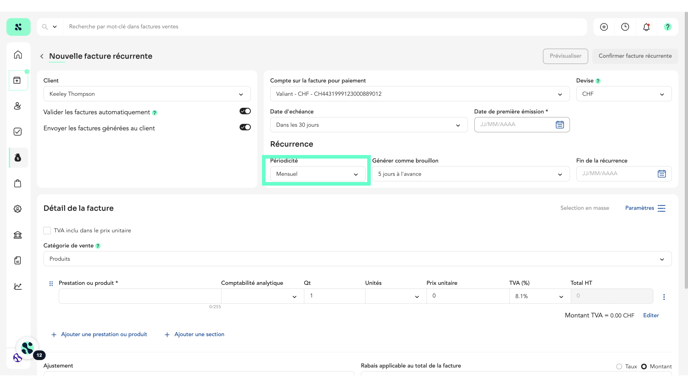Open the TVA 8.1% dropdown
The height and width of the screenshot is (387, 688).
click(540, 296)
